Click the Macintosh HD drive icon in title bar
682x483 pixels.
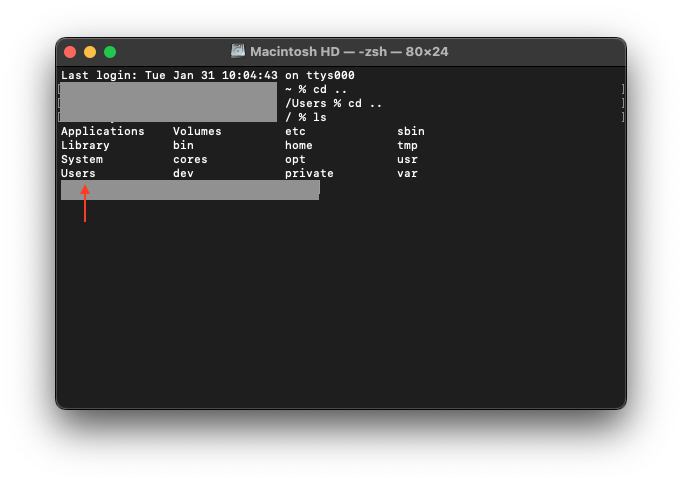coord(238,51)
